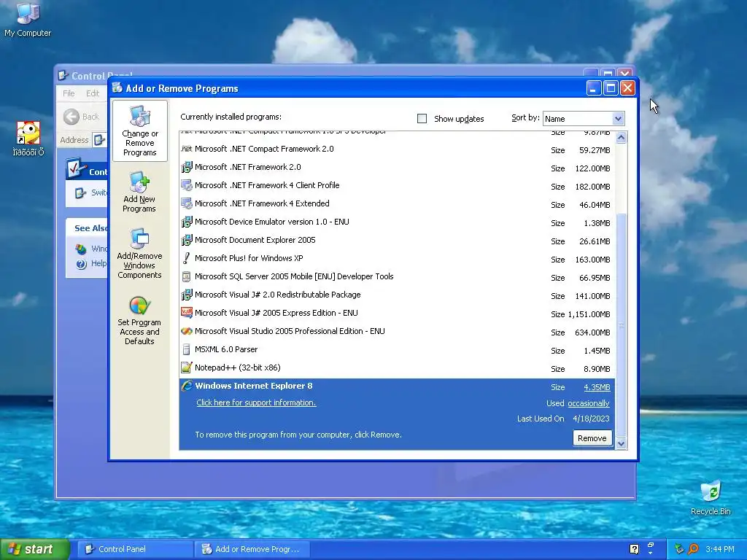Click the 3:44 PM taskbar clock

click(x=719, y=549)
